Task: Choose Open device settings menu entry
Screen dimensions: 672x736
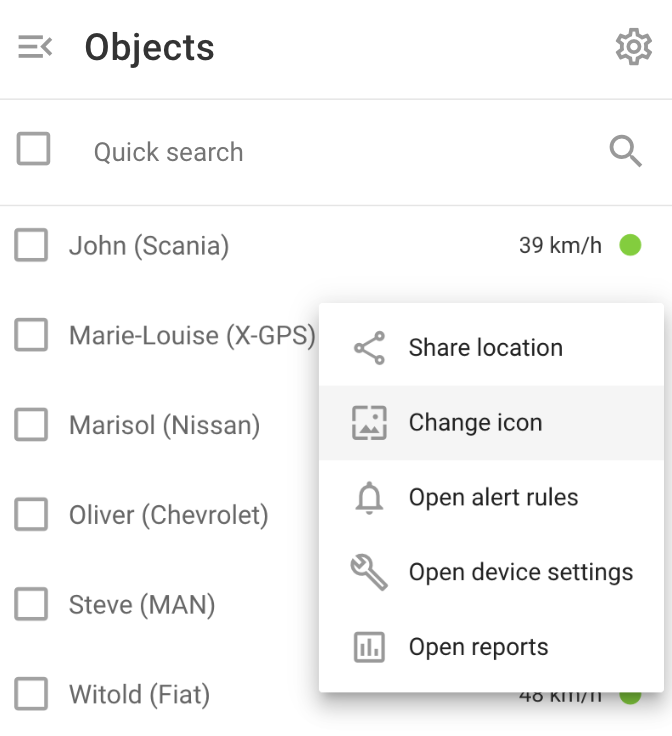Action: (521, 572)
